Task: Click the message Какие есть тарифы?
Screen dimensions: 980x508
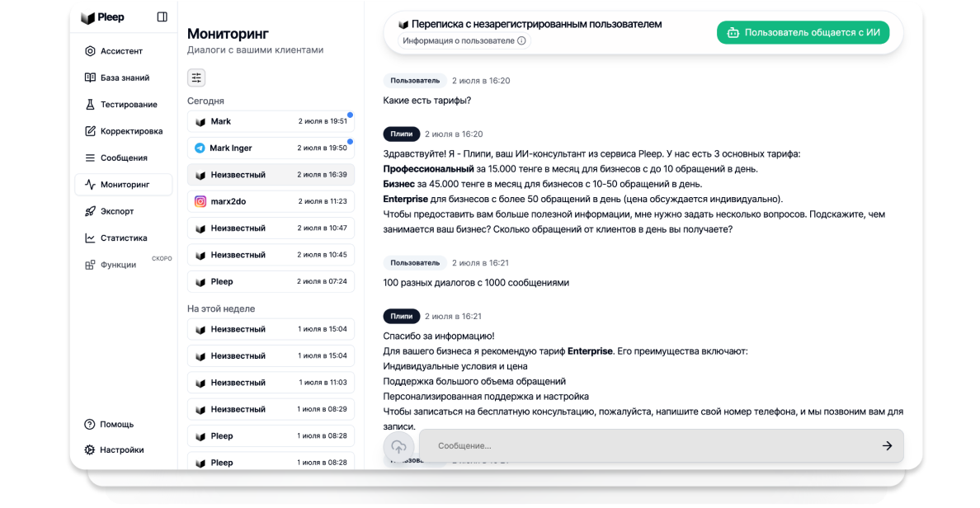Action: tap(426, 101)
